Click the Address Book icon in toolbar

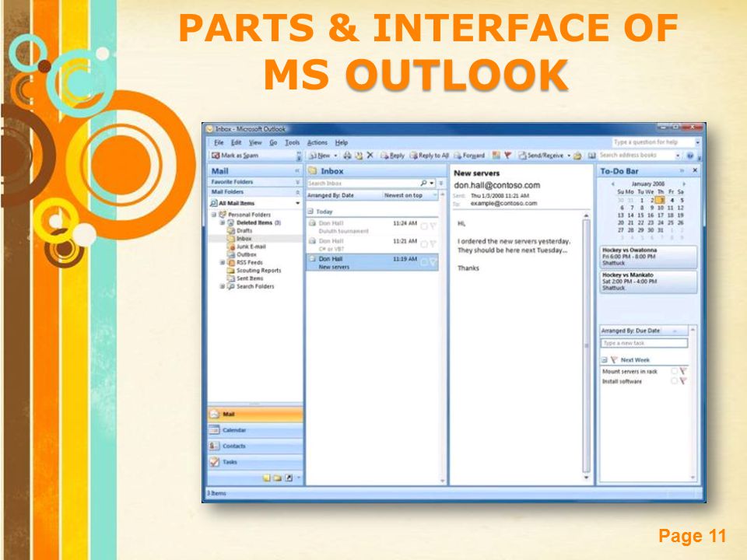(x=591, y=156)
